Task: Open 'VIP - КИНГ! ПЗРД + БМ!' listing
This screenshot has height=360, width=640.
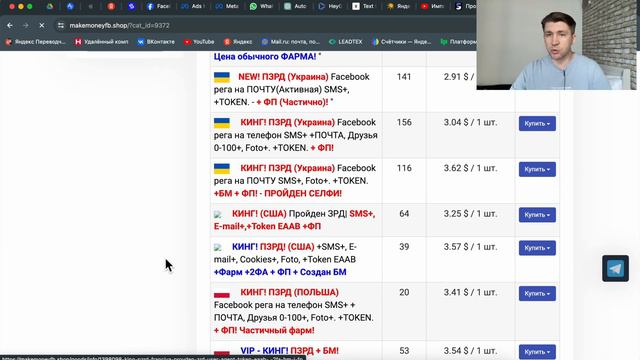Action: (289, 351)
